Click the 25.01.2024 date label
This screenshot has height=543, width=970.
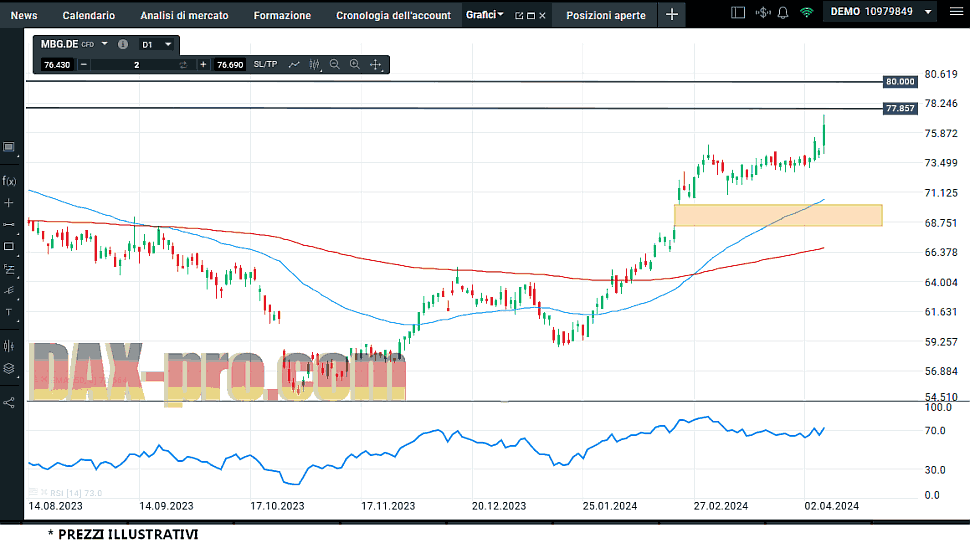tap(610, 506)
